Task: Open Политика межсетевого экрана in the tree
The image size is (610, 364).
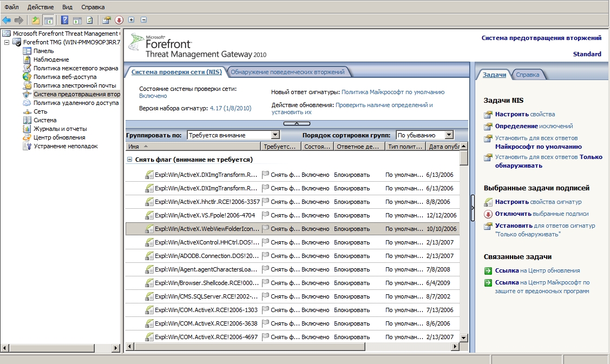Action: [x=75, y=68]
